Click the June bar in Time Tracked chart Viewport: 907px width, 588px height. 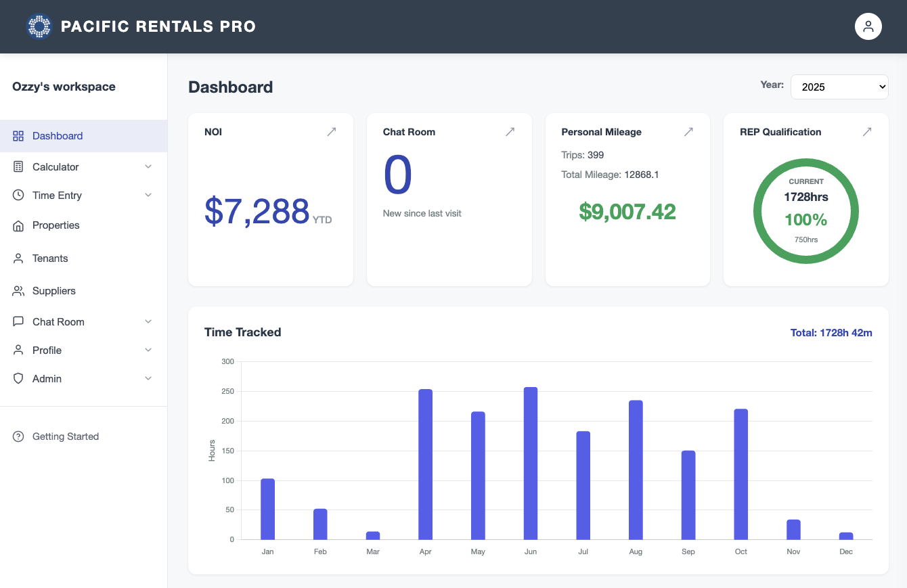531,463
